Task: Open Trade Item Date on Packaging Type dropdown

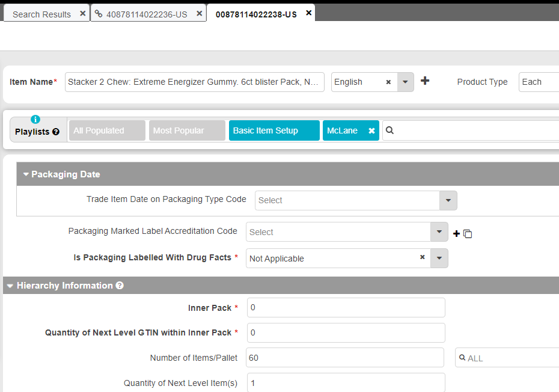Action: [x=448, y=200]
